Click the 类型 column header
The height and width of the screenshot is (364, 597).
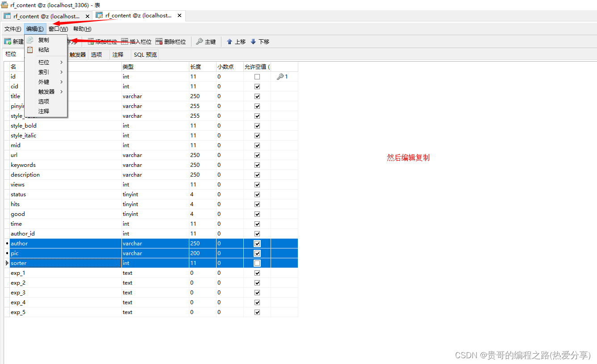point(155,67)
